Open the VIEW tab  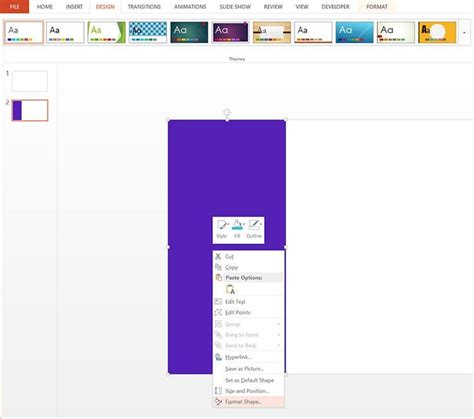pos(302,7)
